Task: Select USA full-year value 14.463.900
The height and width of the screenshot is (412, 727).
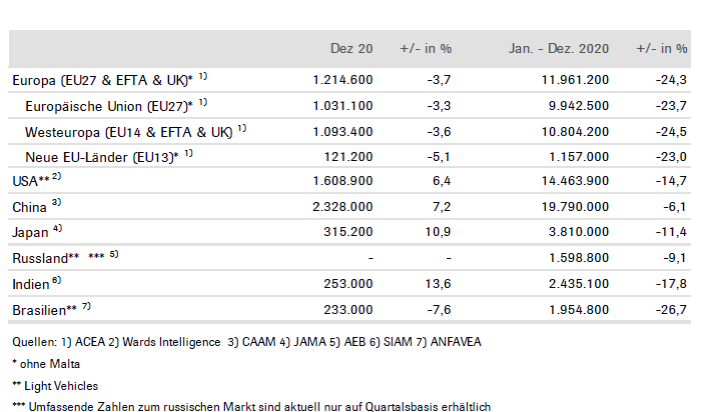Action: click(575, 181)
